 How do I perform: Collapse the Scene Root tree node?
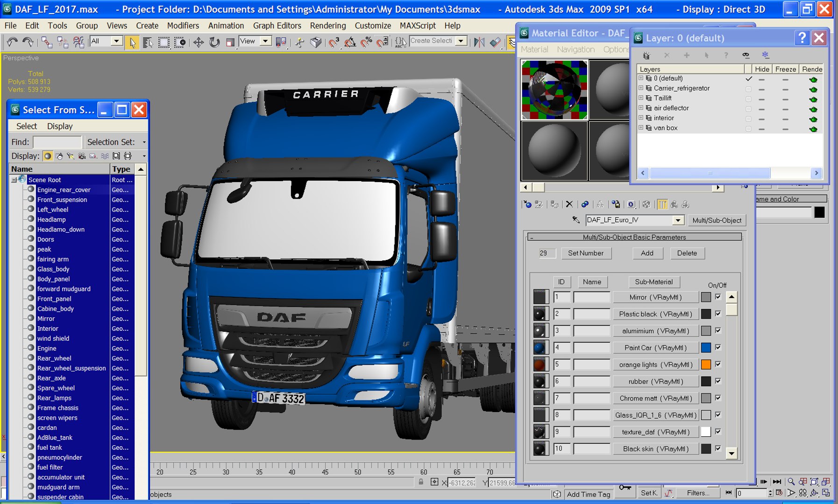click(x=14, y=180)
